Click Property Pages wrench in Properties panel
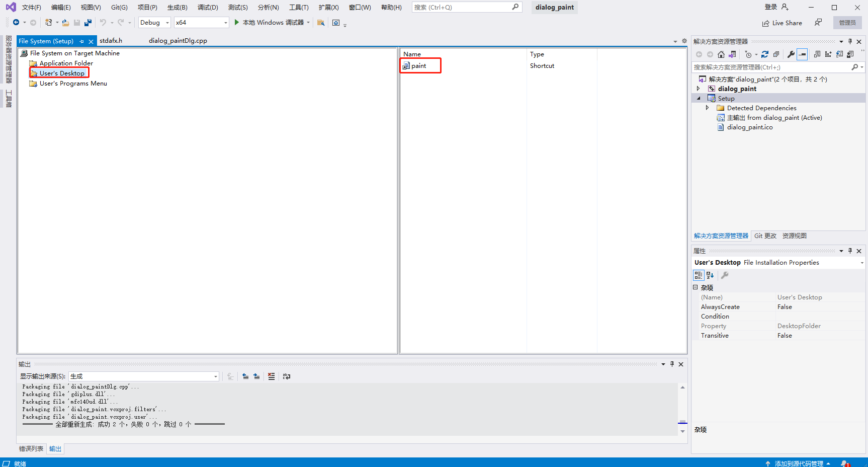This screenshot has width=868, height=467. (725, 275)
